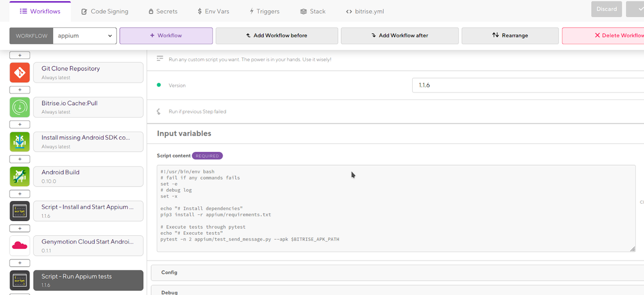Click the Code Signing tab icon
644x295 pixels.
point(84,11)
